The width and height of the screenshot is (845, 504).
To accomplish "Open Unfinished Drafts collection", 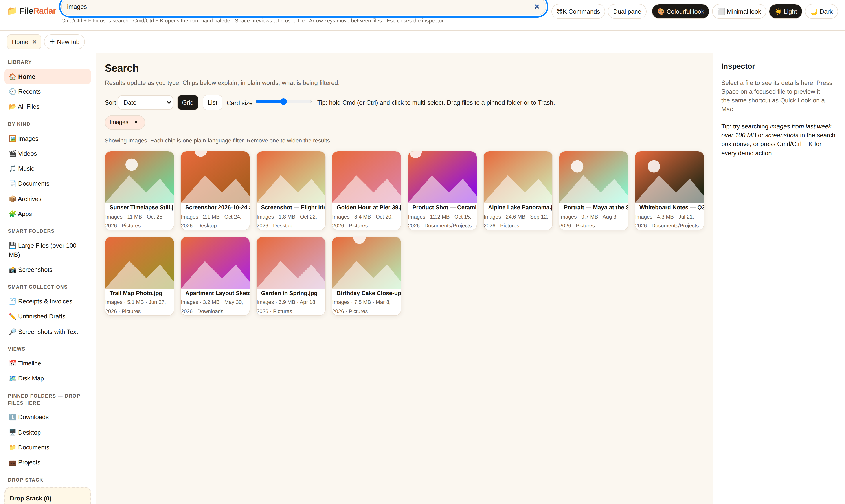I will coord(48,316).
